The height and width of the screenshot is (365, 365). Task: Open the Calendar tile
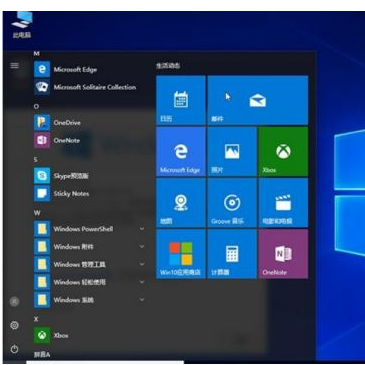pyautogui.click(x=181, y=100)
